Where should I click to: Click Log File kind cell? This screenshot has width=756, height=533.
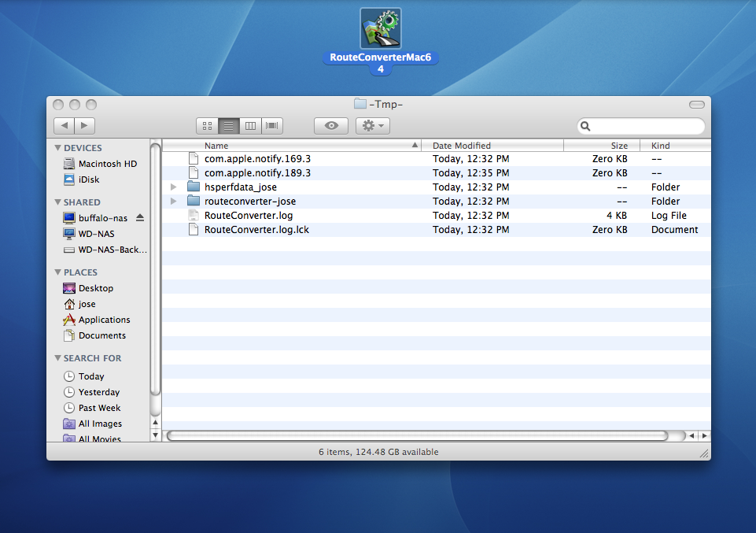pyautogui.click(x=669, y=215)
